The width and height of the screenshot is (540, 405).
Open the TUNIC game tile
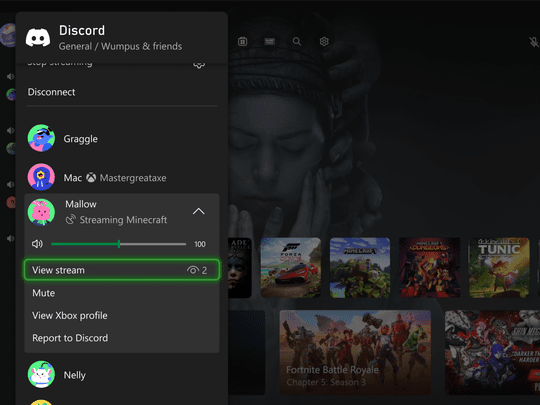[499, 268]
